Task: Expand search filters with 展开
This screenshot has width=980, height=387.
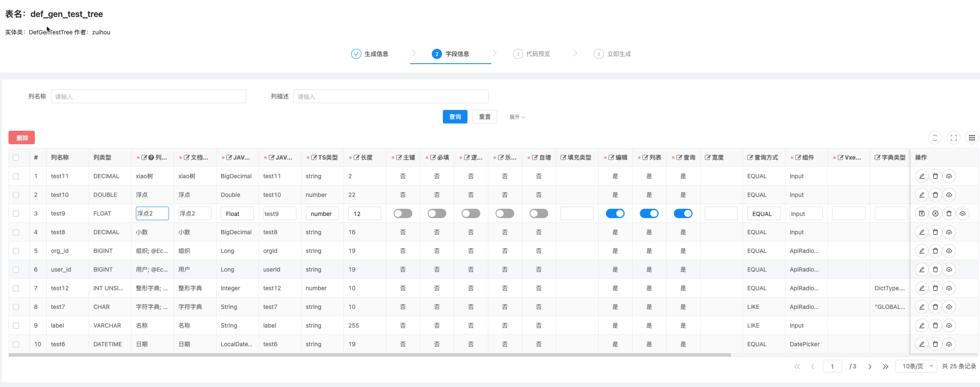Action: pyautogui.click(x=517, y=117)
